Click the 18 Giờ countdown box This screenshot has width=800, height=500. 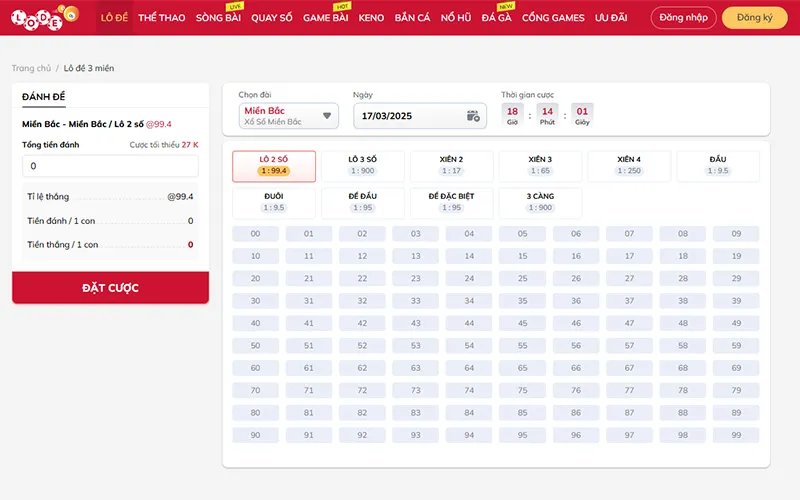pyautogui.click(x=512, y=115)
